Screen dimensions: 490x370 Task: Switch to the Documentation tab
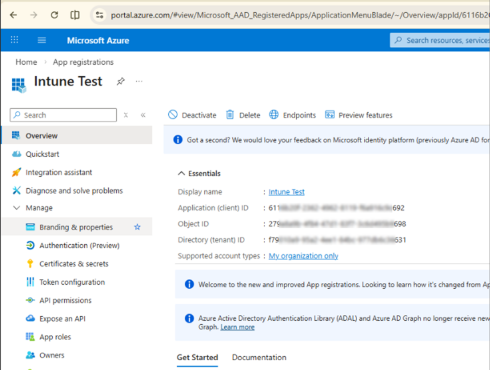(x=259, y=358)
